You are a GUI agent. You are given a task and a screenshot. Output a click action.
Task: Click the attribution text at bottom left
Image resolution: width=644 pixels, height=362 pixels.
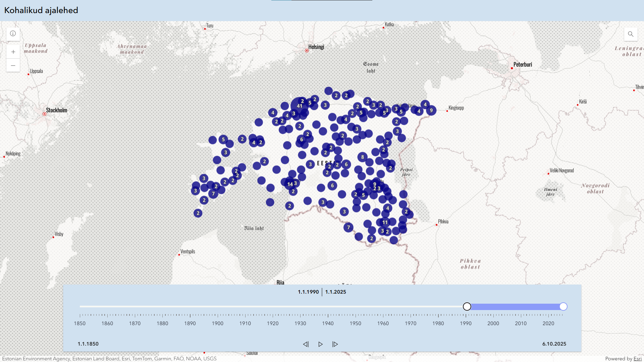[109, 359]
